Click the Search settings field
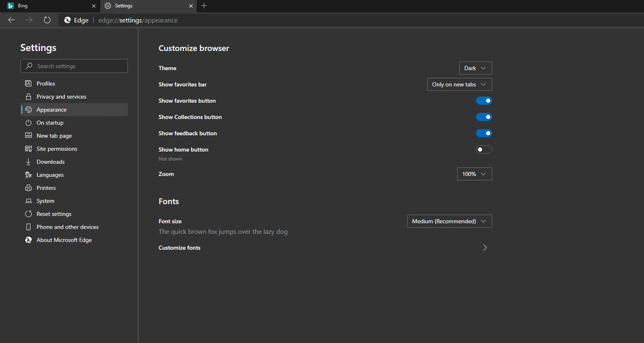Image resolution: width=644 pixels, height=343 pixels. [74, 66]
